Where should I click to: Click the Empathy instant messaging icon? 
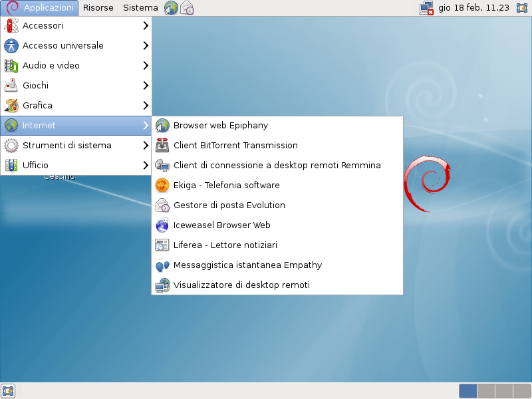(x=162, y=265)
